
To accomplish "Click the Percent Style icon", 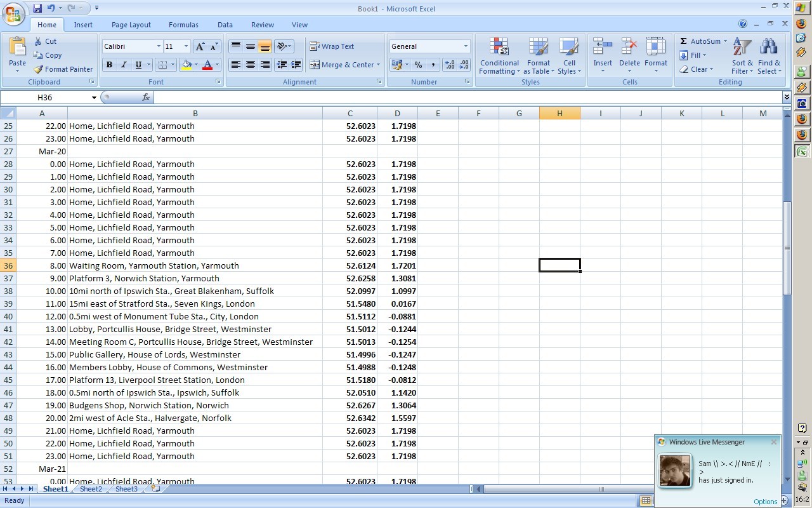I will [x=418, y=65].
